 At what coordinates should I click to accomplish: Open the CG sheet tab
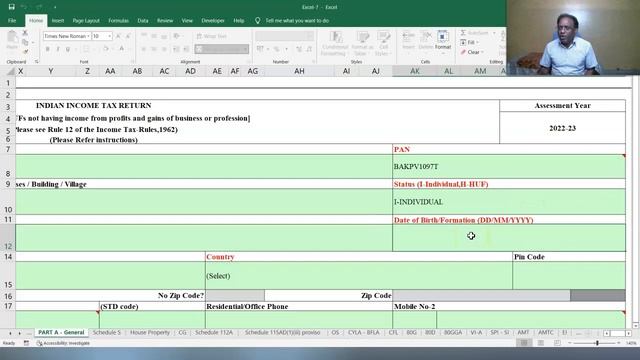[182, 333]
